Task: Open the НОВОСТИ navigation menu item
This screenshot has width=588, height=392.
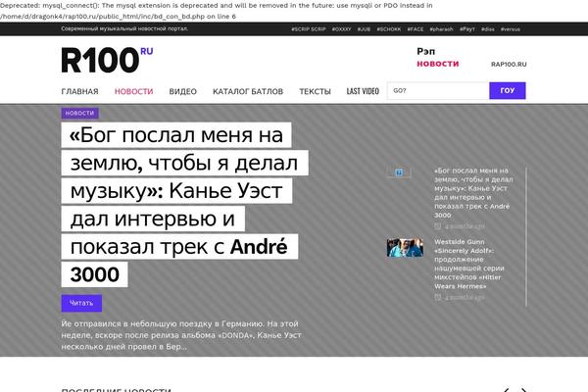Action: [x=134, y=91]
